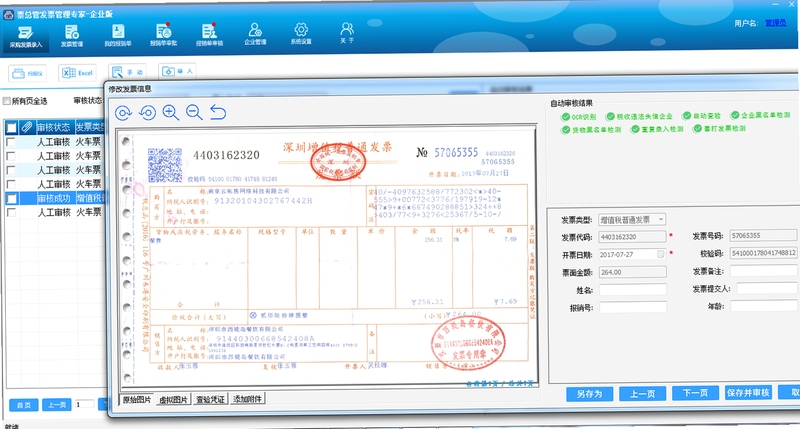
Task: Click the 首页 button in main window
Action: click(24, 405)
